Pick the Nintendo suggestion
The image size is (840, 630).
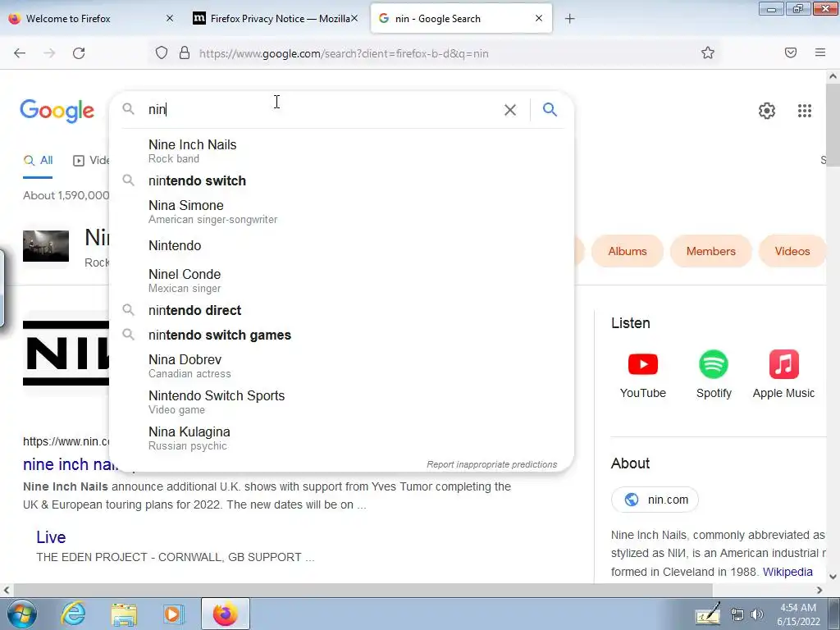[342, 246]
